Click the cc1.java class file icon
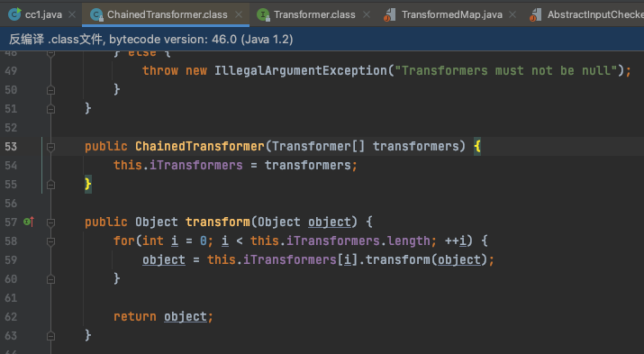The image size is (644, 354). click(14, 14)
